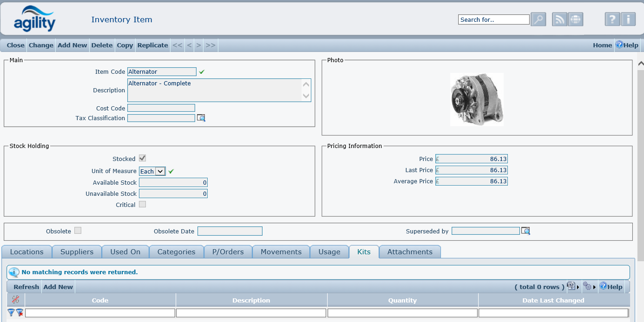Image resolution: width=644 pixels, height=322 pixels.
Task: Open the Movements tab
Action: [x=281, y=252]
